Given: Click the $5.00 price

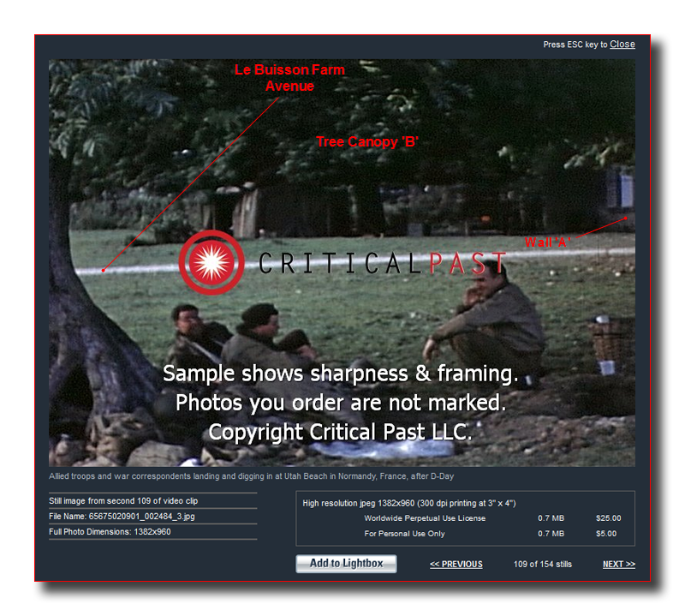Looking at the screenshot, I should coord(606,534).
